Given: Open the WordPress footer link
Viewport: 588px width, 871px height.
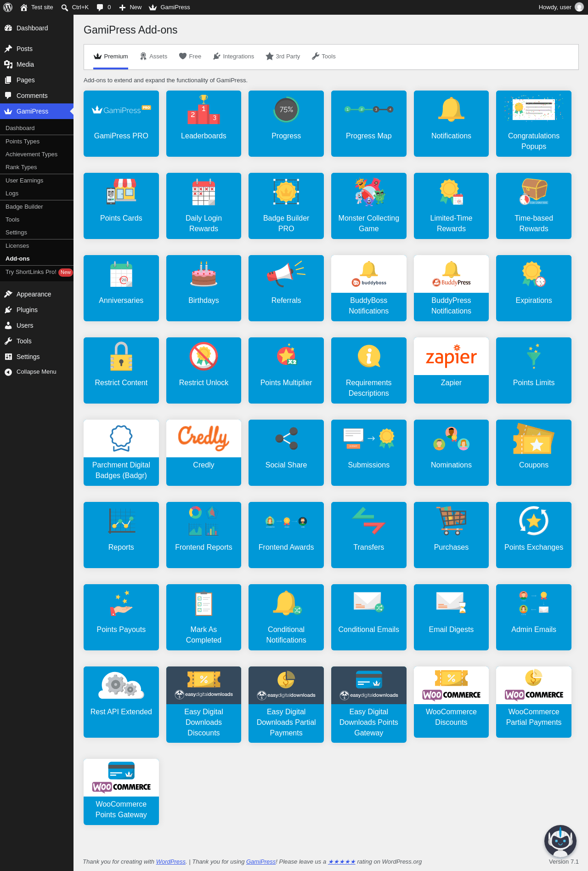Looking at the screenshot, I should click(x=171, y=862).
